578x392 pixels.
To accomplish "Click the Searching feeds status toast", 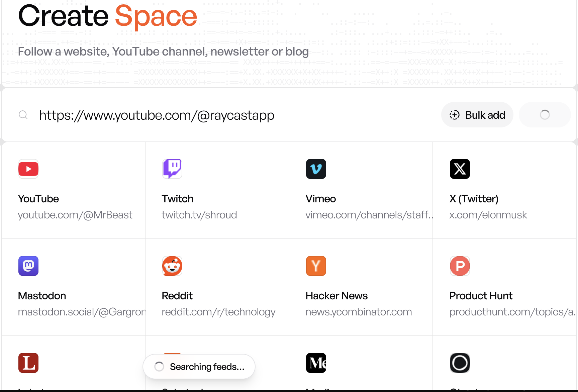I will [199, 367].
